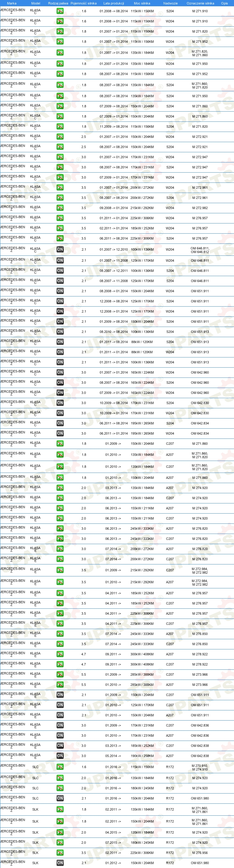Image resolution: width=234 pixels, height=868 pixels.
Task: Click the 'M 272.982' engine cell with W204
Action: tap(200, 208)
